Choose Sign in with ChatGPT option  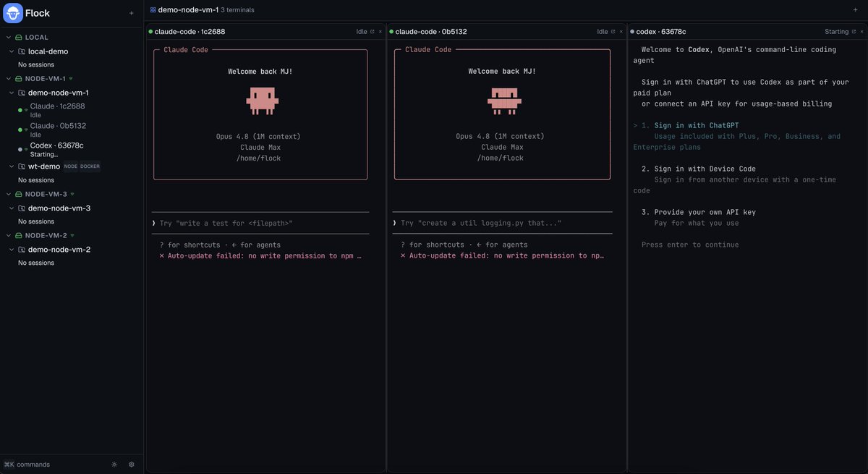pos(697,125)
